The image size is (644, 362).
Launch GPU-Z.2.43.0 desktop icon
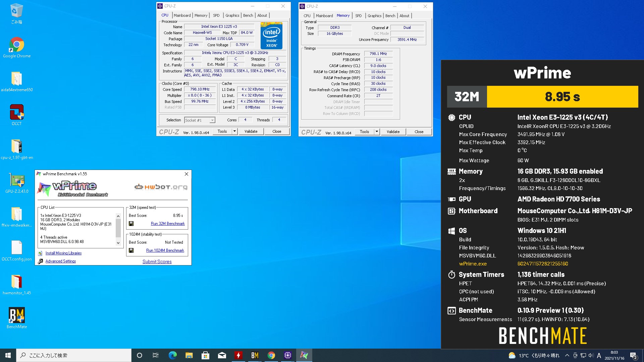(x=16, y=183)
